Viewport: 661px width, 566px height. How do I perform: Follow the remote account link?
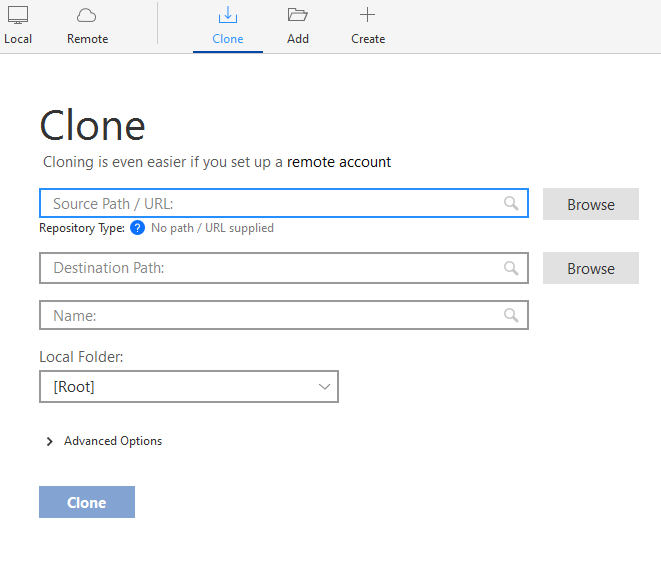(339, 162)
